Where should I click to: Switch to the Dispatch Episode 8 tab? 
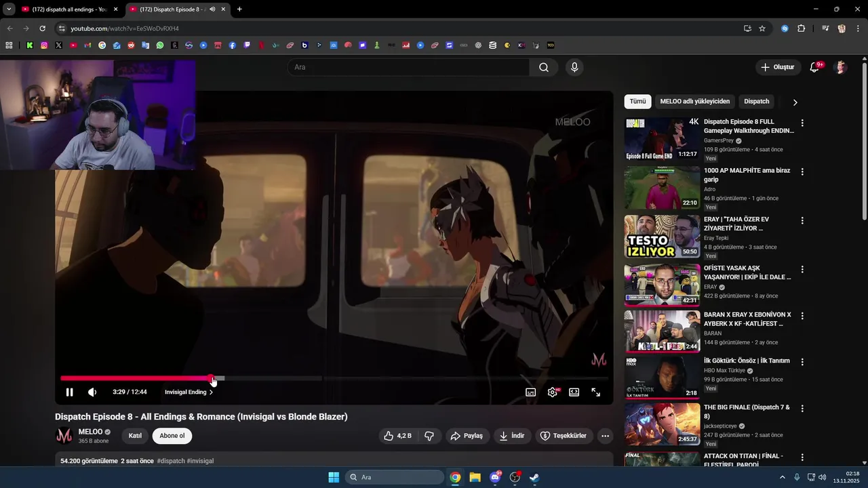pos(178,9)
